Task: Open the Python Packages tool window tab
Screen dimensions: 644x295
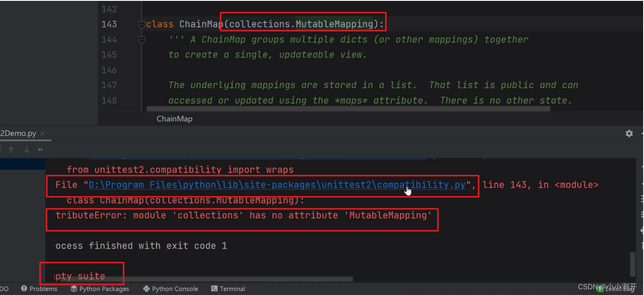Action: coord(100,289)
